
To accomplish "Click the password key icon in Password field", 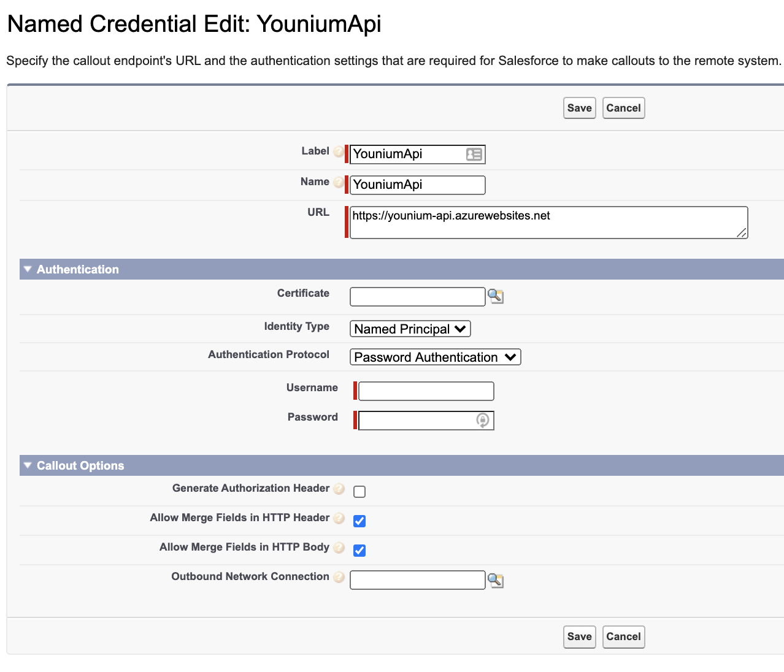I will coord(483,421).
